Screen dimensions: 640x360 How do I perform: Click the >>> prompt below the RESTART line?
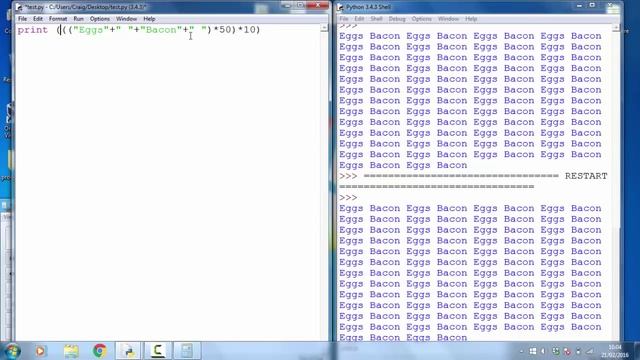pos(348,198)
